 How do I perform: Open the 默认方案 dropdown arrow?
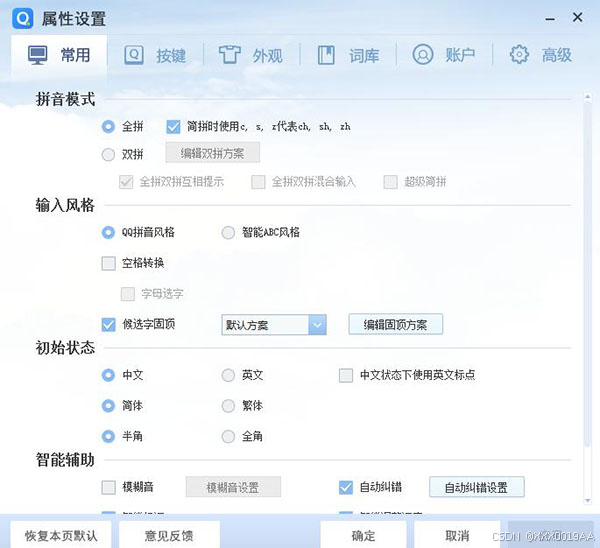[x=317, y=325]
